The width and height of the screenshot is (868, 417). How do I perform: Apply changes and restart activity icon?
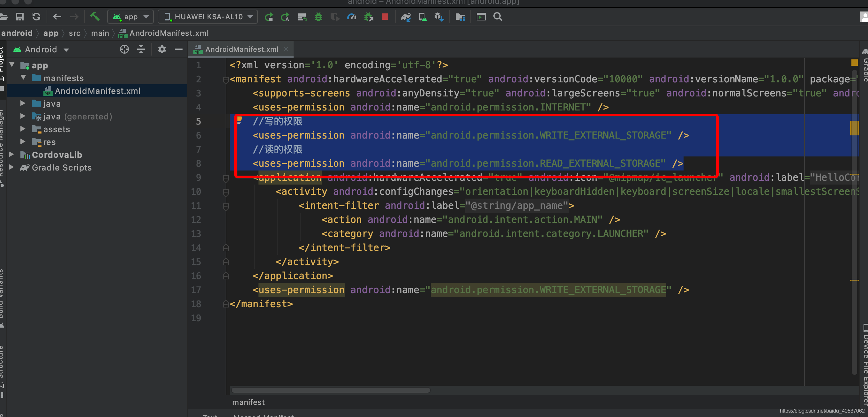(x=285, y=17)
